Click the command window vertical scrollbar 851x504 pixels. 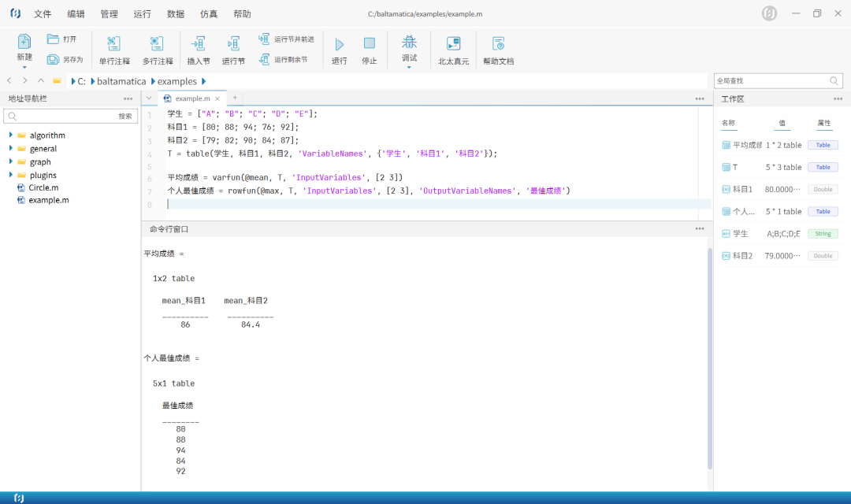click(x=709, y=354)
